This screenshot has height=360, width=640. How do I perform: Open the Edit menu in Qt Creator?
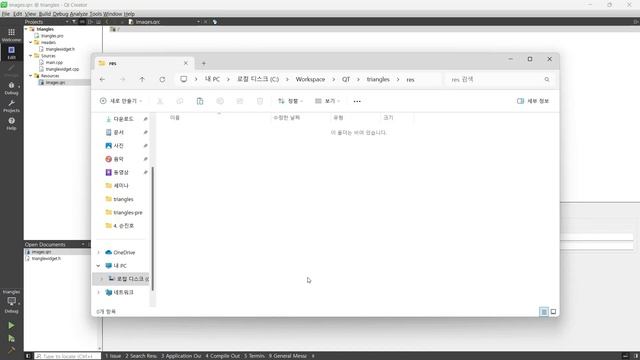18,14
